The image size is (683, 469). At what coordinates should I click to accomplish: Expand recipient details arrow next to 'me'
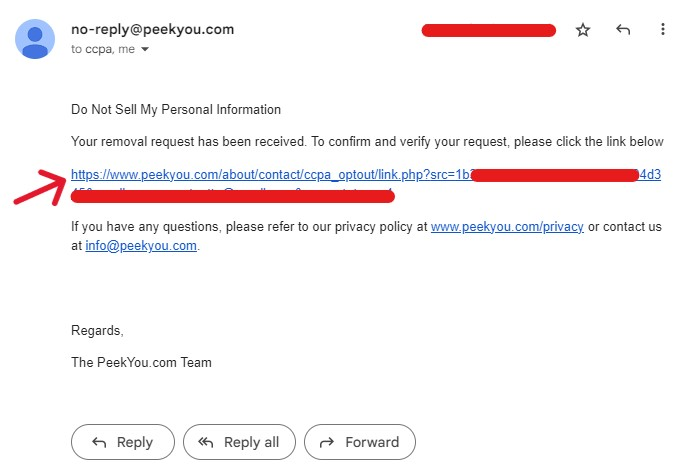click(145, 49)
